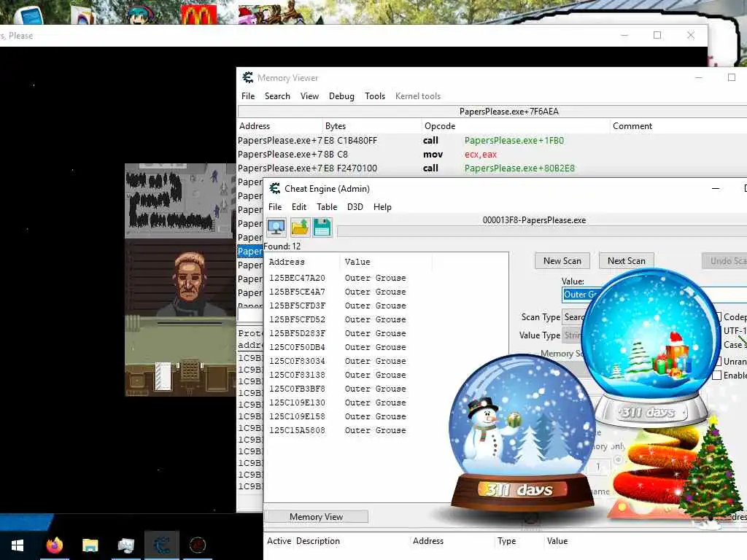Screen dimensions: 747x560
Task: Click the New Scan button
Action: pyautogui.click(x=562, y=261)
